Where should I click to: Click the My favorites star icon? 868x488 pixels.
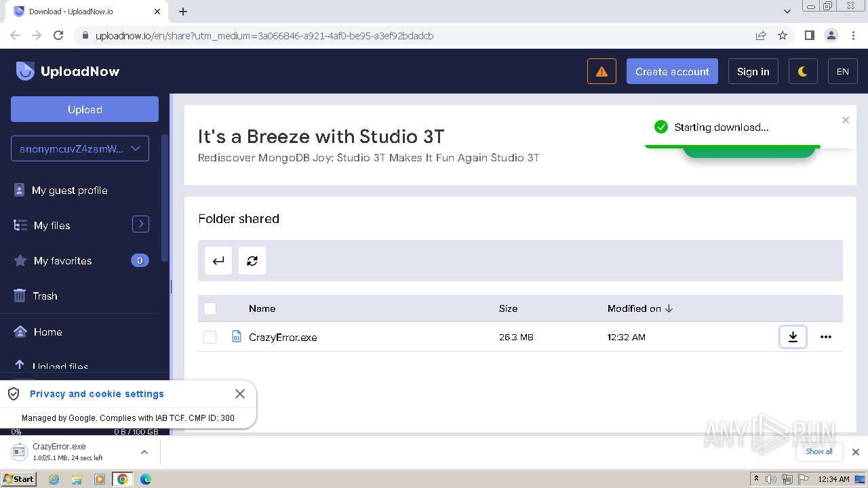[x=20, y=260]
